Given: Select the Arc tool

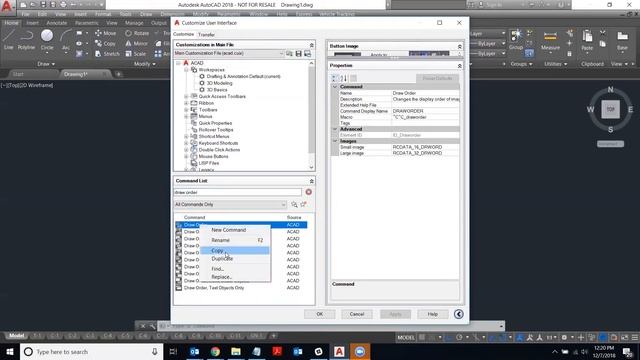Looking at the screenshot, I should 66,40.
